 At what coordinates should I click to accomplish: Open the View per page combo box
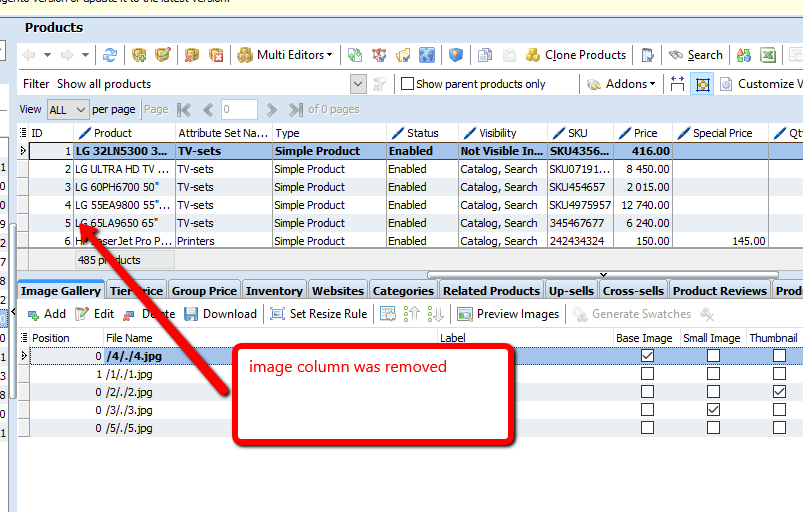[67, 110]
